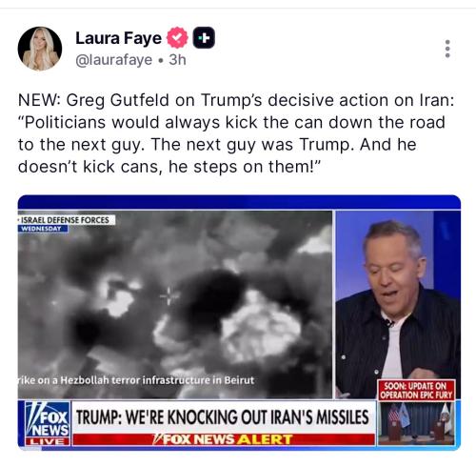Click the strike footage crosshair marker

(169, 296)
